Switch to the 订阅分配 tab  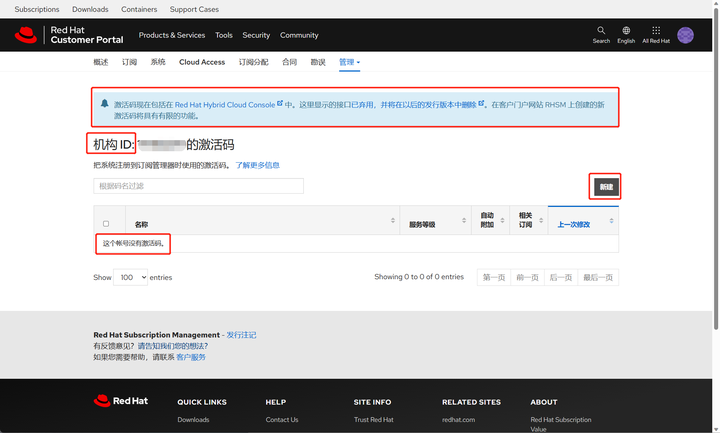(253, 62)
